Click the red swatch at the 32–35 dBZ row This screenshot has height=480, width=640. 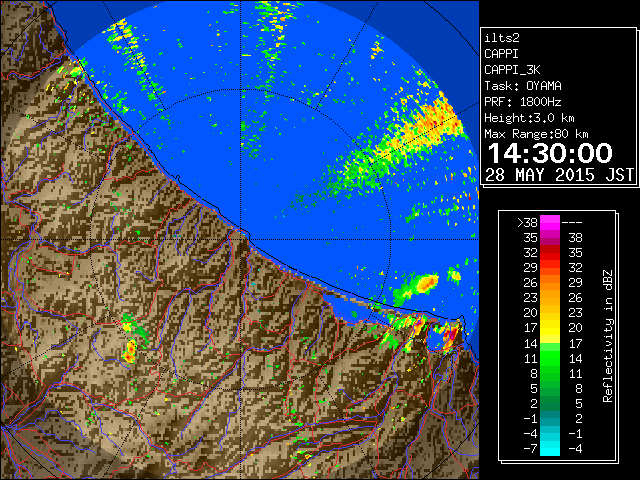click(550, 253)
